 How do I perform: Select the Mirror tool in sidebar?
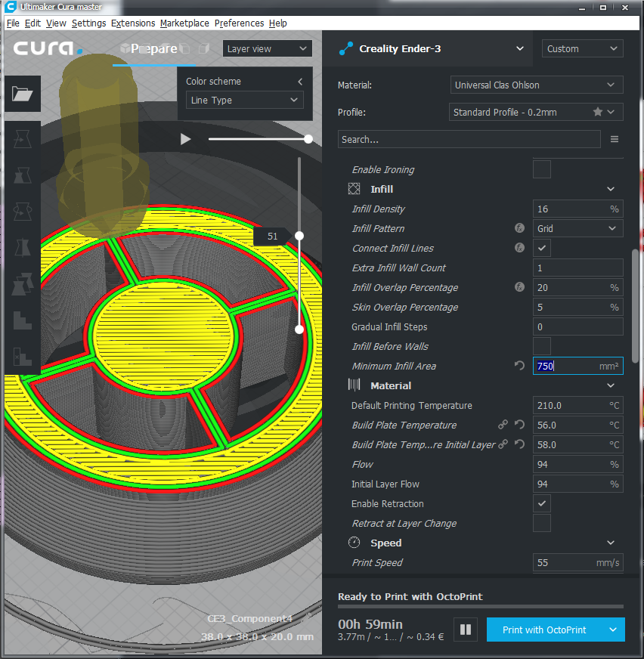pyautogui.click(x=22, y=248)
